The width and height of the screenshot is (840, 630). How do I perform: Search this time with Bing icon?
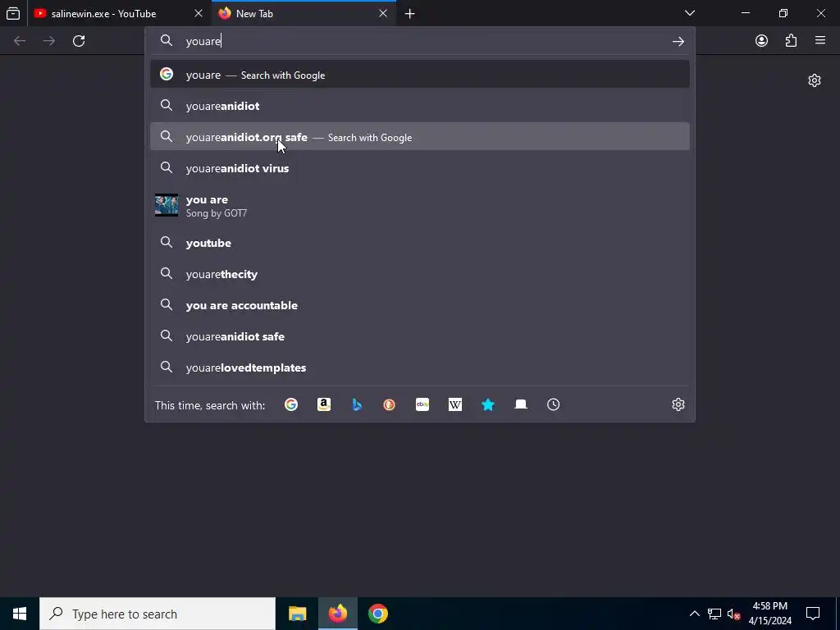(x=357, y=404)
